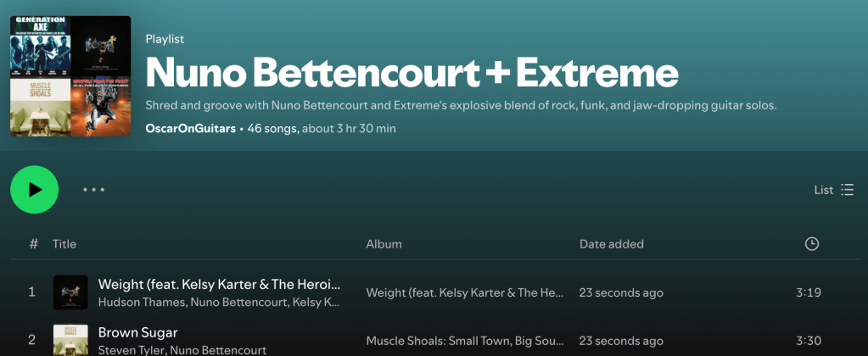Click the Weight song cover thumbnail
Screen dimensions: 868x356
[70, 292]
